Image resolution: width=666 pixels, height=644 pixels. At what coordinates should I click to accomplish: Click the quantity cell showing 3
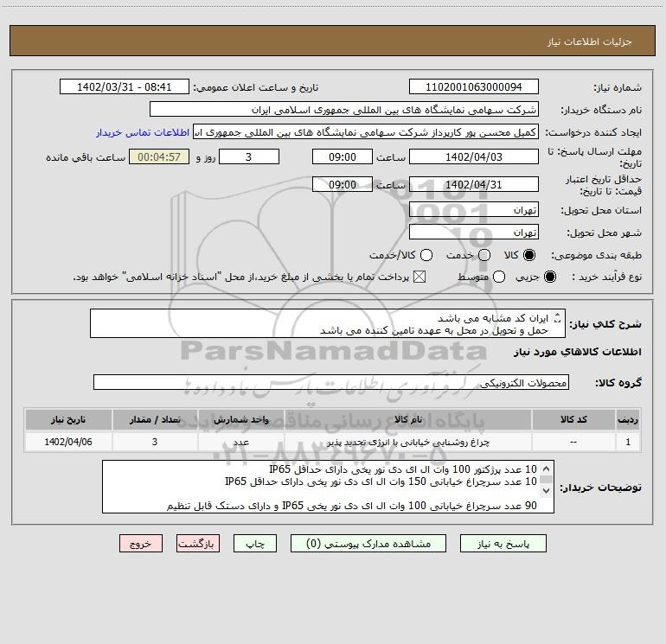[155, 442]
